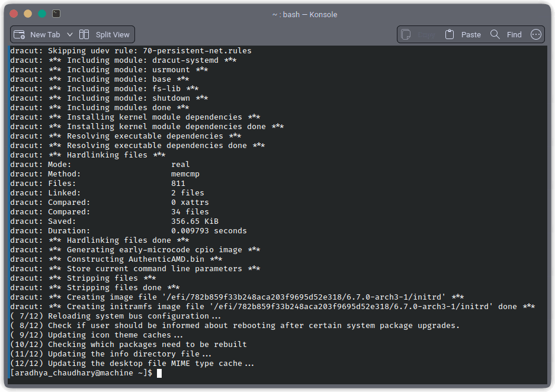Click the '356.65 KiB' saved value
555x392 pixels.
pyautogui.click(x=195, y=221)
